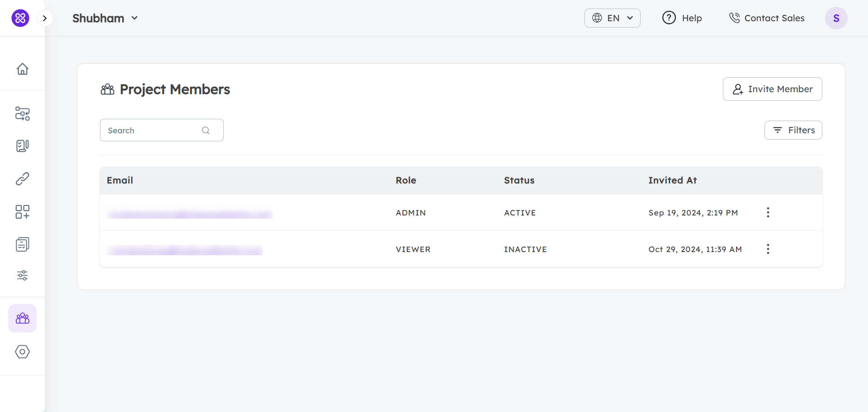The image size is (868, 412).
Task: Focus the Search input field
Action: point(161,130)
